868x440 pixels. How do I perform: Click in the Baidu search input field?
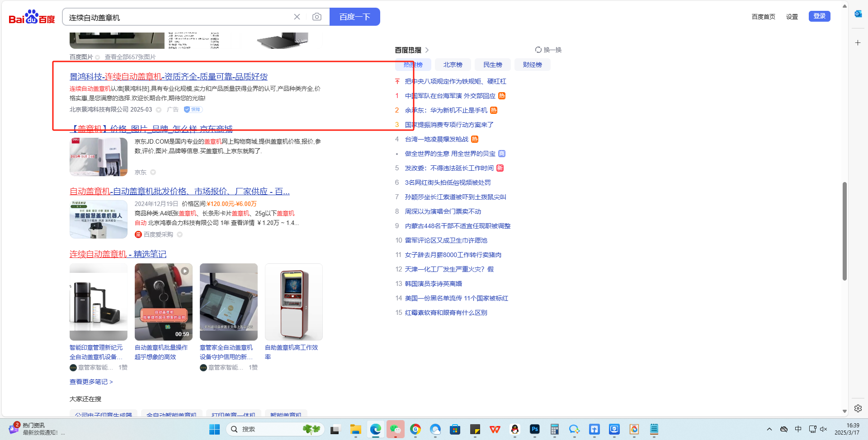tap(179, 17)
